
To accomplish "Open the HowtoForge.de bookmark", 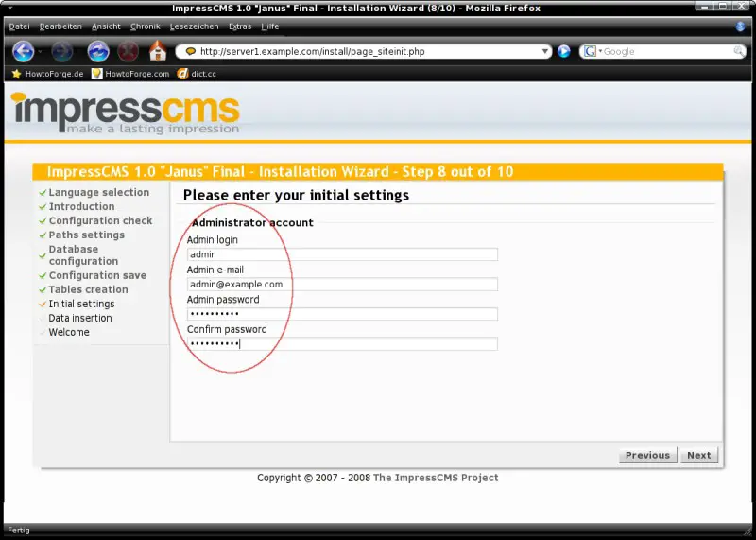I will point(48,74).
